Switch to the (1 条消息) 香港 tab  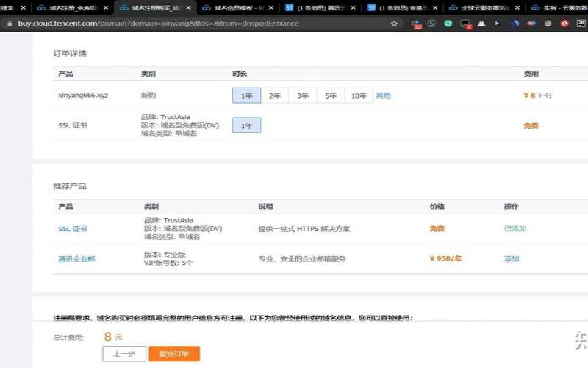pos(401,7)
